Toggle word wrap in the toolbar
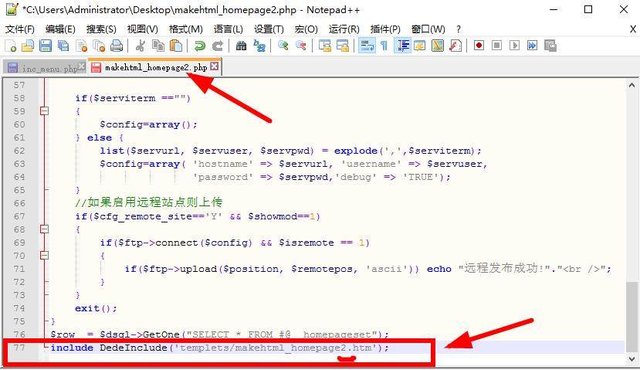This screenshot has height=370, width=640. pyautogui.click(x=367, y=46)
